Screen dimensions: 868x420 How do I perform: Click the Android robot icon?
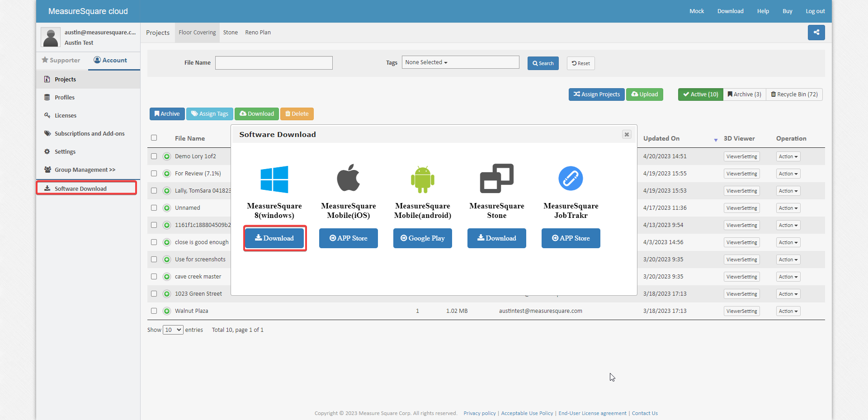tap(423, 179)
